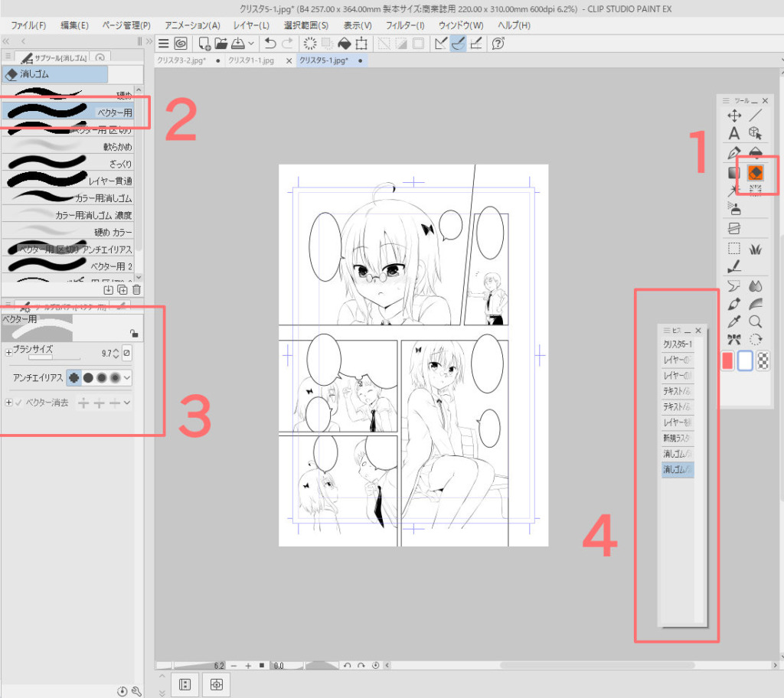Click the Clear selection spinner icon
Image resolution: width=784 pixels, height=698 pixels.
(310, 44)
